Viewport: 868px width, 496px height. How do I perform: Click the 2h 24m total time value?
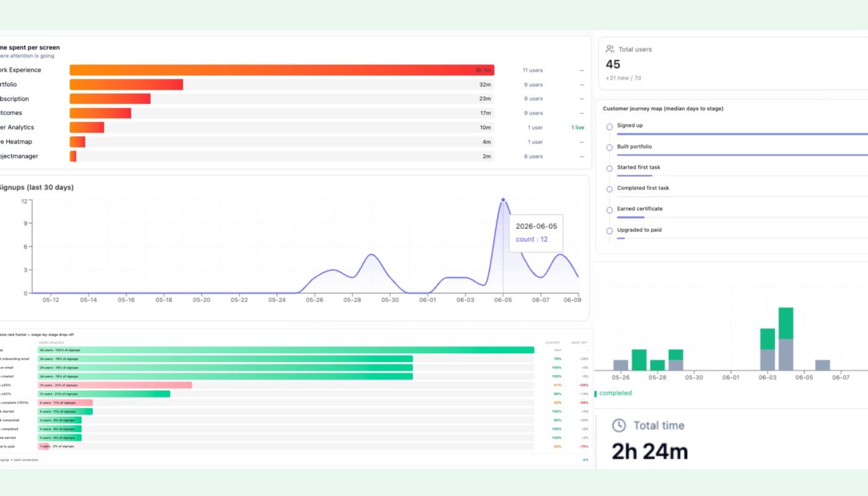click(x=650, y=452)
